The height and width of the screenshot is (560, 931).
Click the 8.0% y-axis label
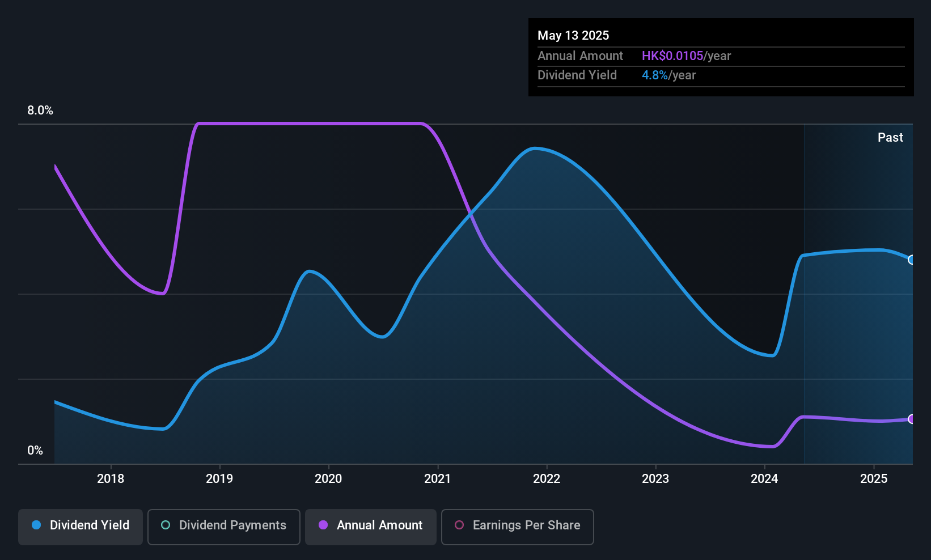point(40,111)
